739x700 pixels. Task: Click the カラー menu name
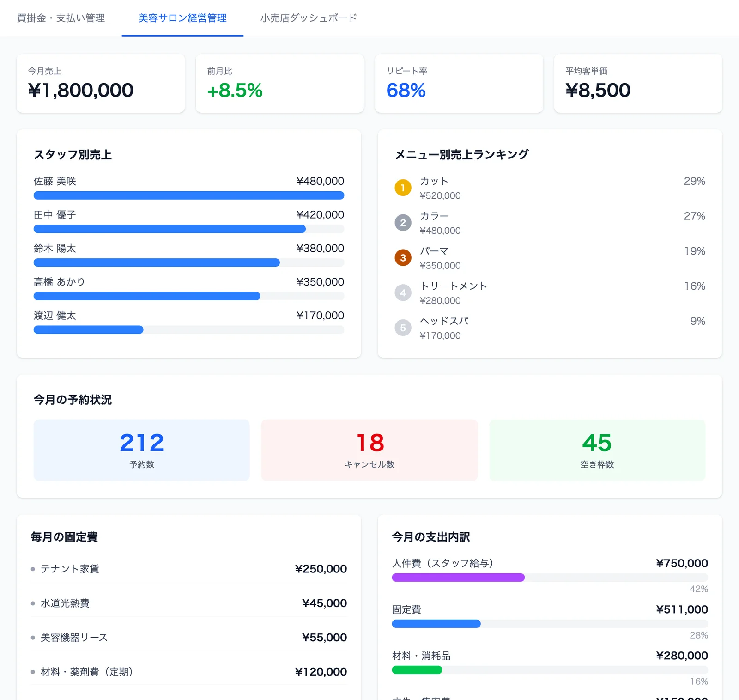[434, 216]
